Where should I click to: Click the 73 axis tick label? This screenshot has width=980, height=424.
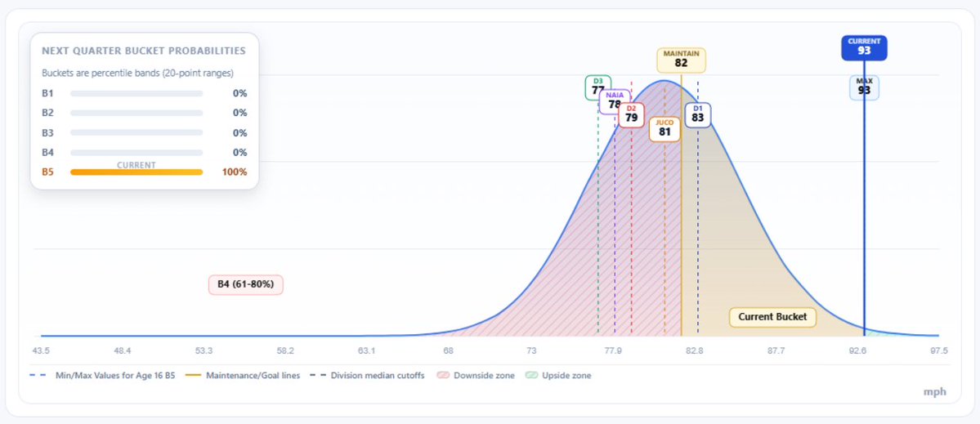click(531, 351)
